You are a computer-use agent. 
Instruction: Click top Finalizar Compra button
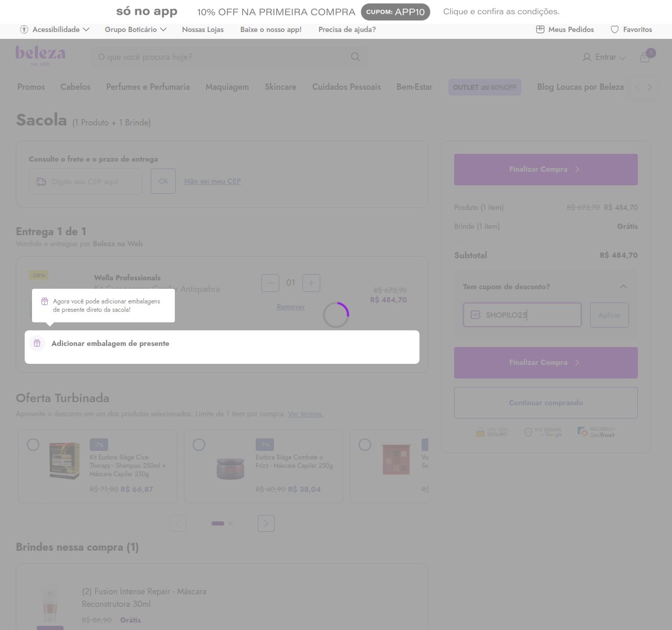click(x=546, y=170)
